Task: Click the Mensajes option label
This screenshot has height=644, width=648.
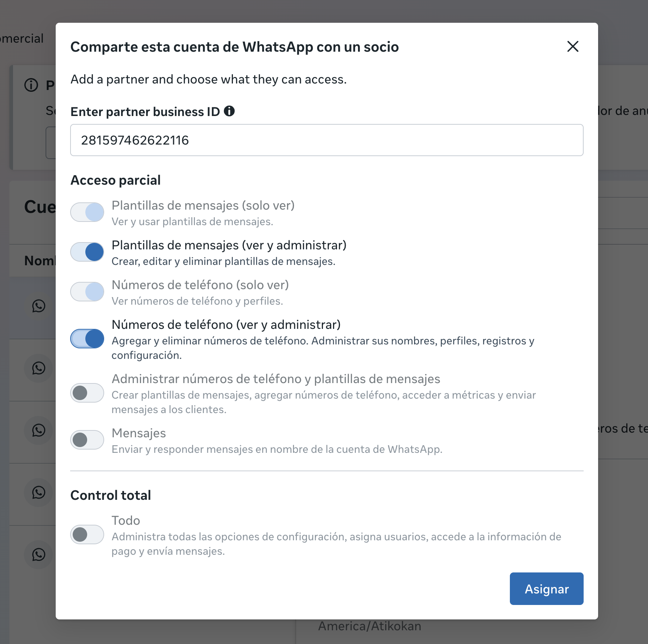Action: (139, 433)
